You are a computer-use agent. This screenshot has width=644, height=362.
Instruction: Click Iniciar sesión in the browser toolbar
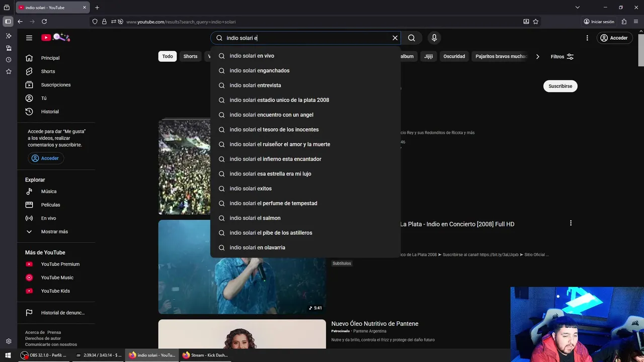(599, 22)
